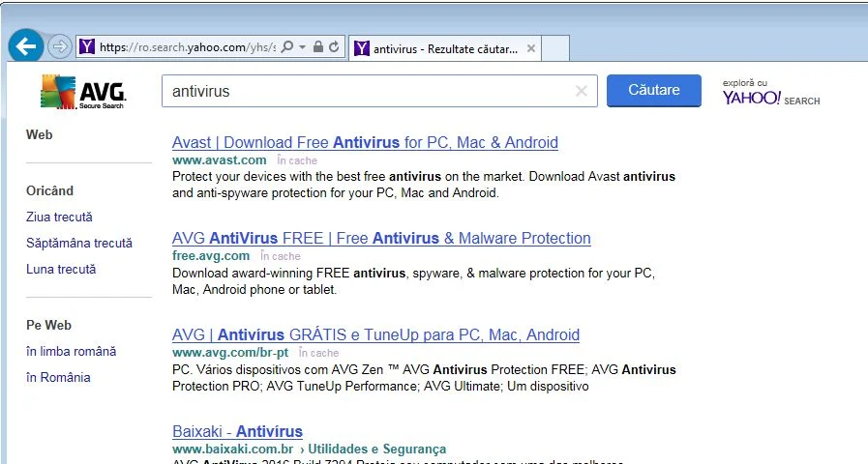The height and width of the screenshot is (464, 868).
Task: Clear the search box with X
Action: 581,91
